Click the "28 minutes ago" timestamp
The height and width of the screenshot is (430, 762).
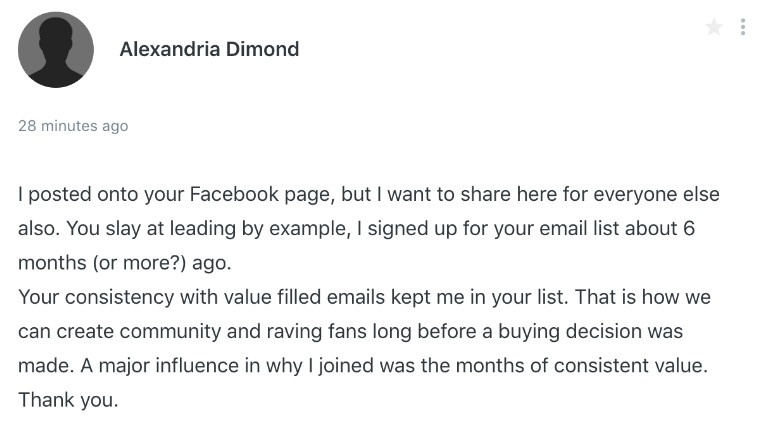[x=73, y=126]
